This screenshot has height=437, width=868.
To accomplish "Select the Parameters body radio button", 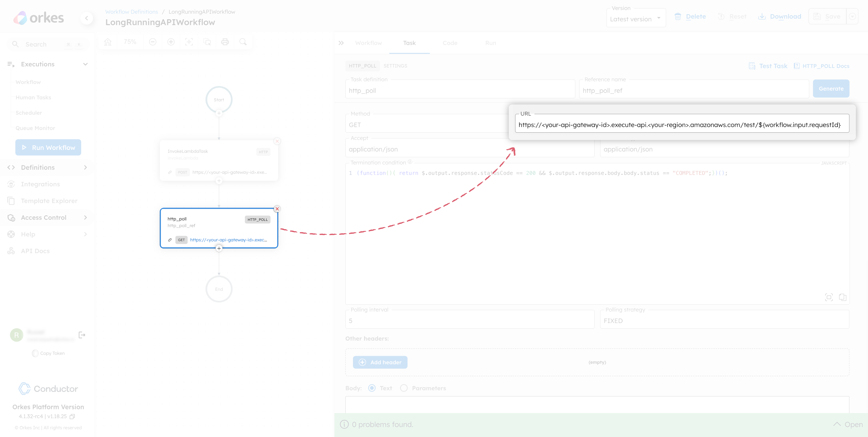I will [403, 388].
